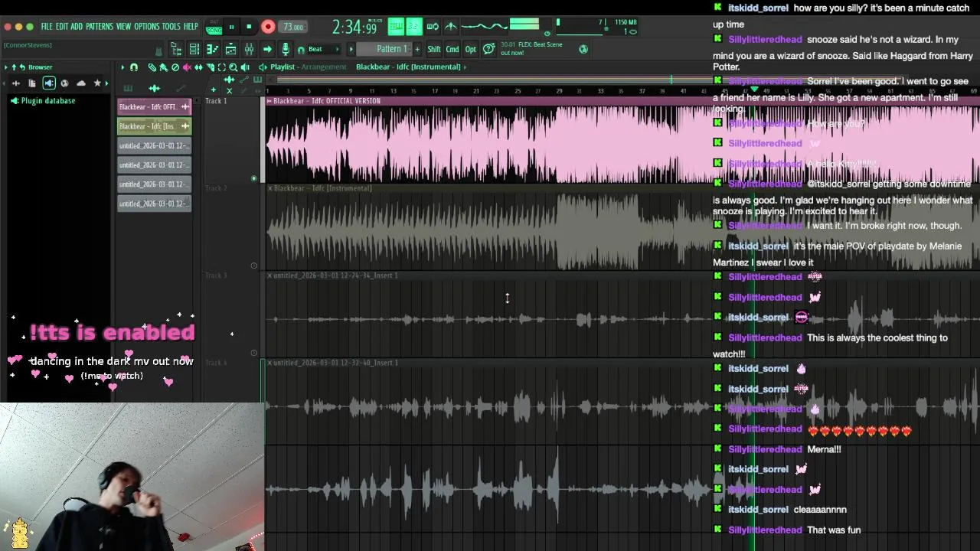
Task: Click Browser collapse-up arrow icon
Action: (x=14, y=67)
